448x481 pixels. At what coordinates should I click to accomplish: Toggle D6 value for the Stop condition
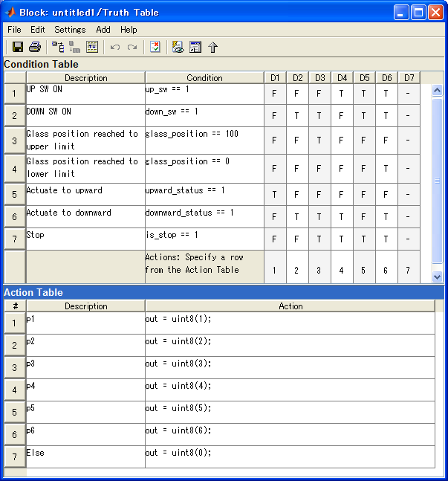click(x=386, y=239)
